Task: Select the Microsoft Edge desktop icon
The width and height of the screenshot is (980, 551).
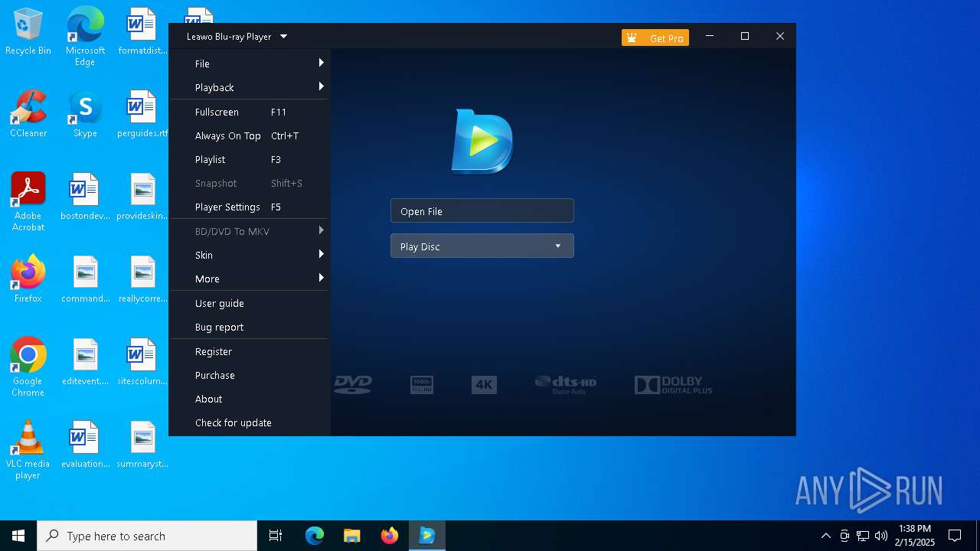Action: tap(85, 36)
